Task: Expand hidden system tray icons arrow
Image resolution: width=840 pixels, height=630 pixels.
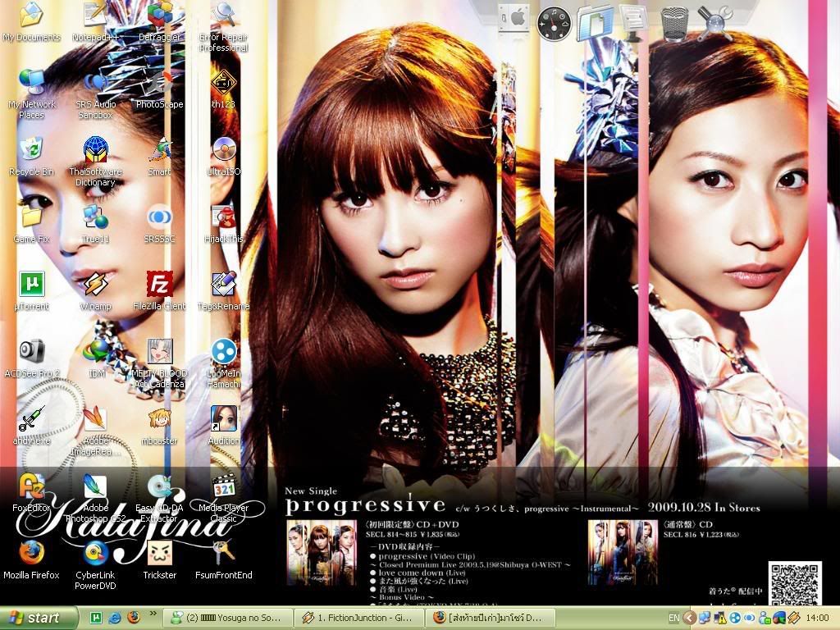Action: pyautogui.click(x=690, y=619)
